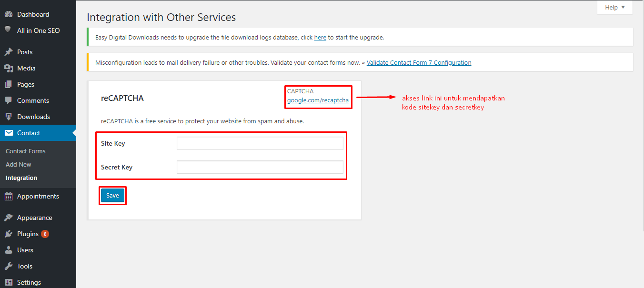The image size is (644, 288).
Task: Click the Media library icon
Action: click(x=8, y=68)
